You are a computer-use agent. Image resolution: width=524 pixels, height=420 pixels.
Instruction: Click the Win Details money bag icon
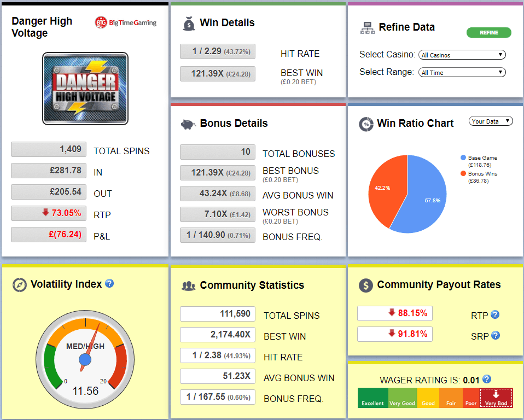pos(189,24)
